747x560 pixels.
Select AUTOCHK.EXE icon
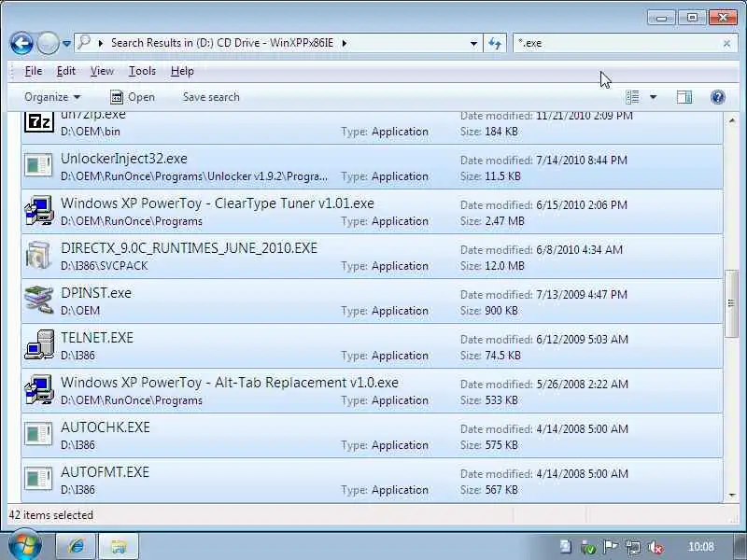(x=38, y=434)
